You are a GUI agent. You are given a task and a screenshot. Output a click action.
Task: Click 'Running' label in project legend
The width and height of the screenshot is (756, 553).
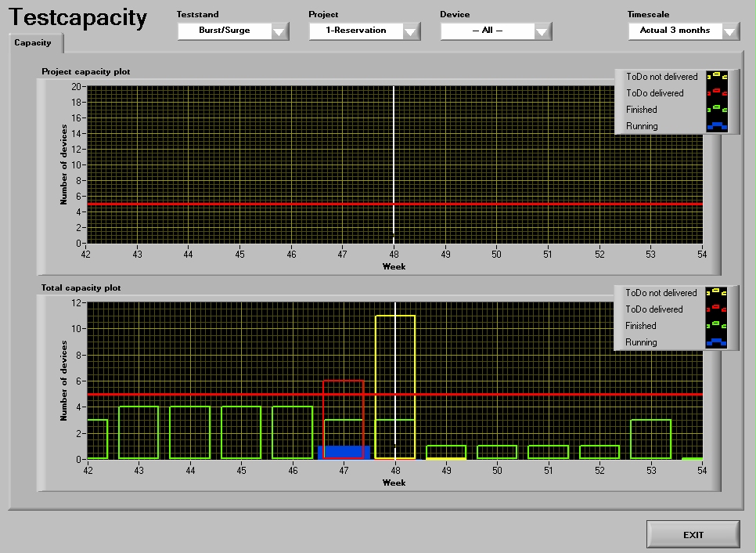coord(642,126)
